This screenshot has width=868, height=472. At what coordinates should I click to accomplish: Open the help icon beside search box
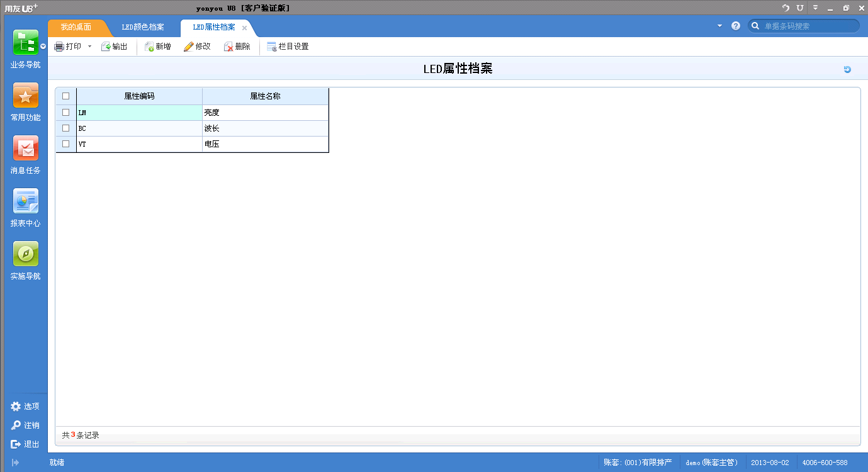tap(735, 26)
